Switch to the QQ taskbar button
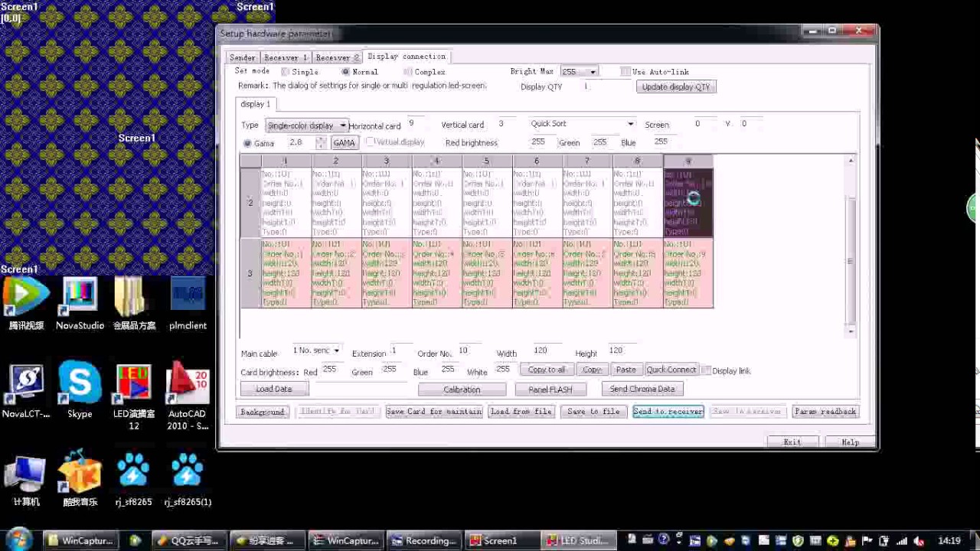 [x=189, y=540]
